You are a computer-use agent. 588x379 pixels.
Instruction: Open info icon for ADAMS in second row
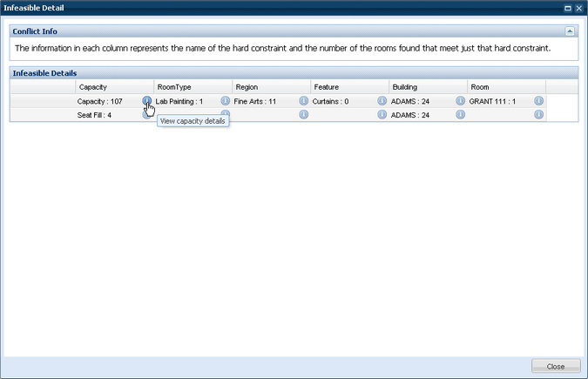click(x=460, y=115)
